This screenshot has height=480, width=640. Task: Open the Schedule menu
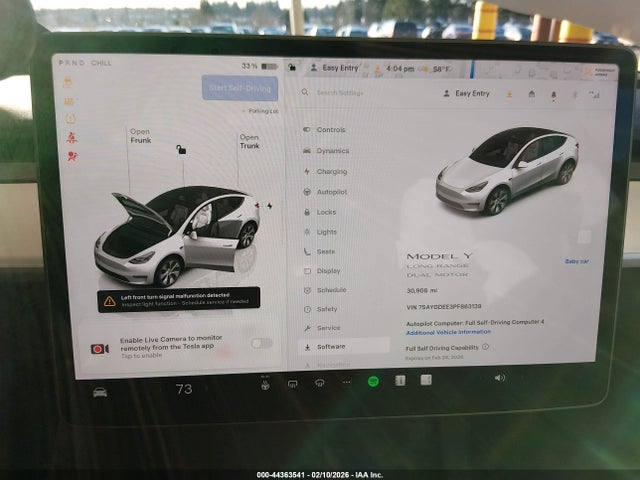coord(325,290)
